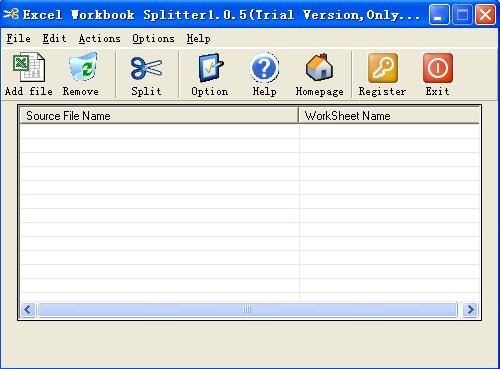Screen dimensions: 500x369
Task: Click the Split scissors icon
Action: pos(147,68)
